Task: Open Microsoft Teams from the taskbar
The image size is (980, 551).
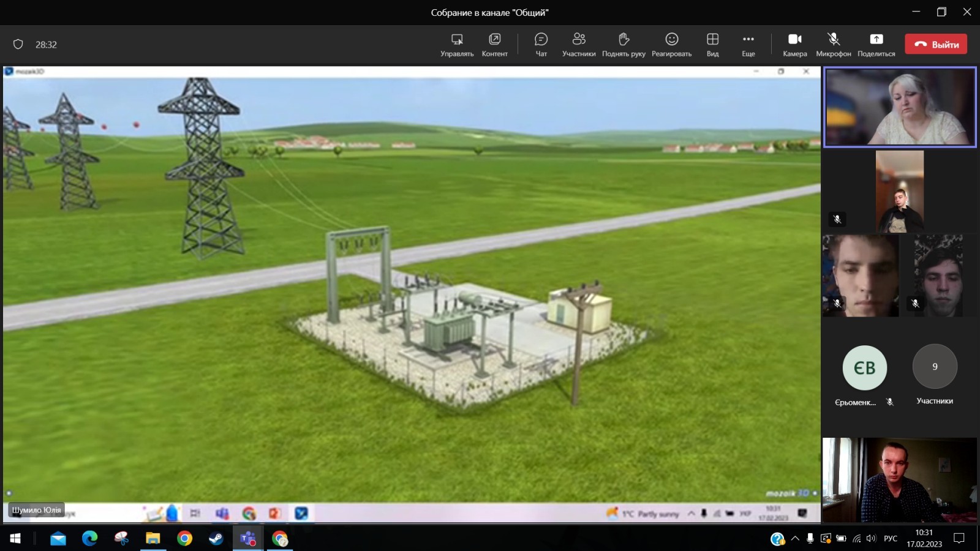Action: click(x=248, y=539)
